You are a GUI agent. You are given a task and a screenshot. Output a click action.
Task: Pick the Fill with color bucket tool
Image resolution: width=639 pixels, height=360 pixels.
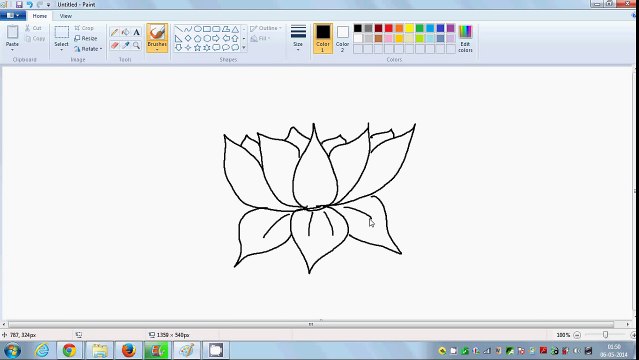pyautogui.click(x=126, y=32)
